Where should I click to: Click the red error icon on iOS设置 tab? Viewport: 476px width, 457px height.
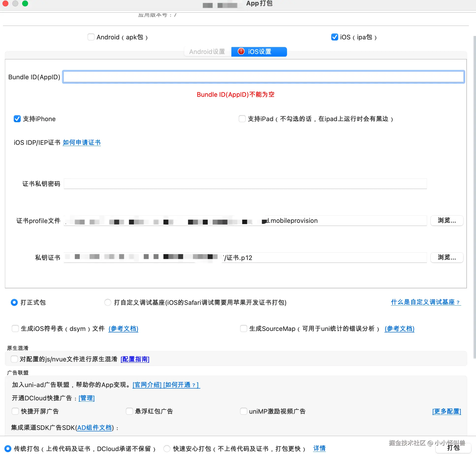pos(241,51)
